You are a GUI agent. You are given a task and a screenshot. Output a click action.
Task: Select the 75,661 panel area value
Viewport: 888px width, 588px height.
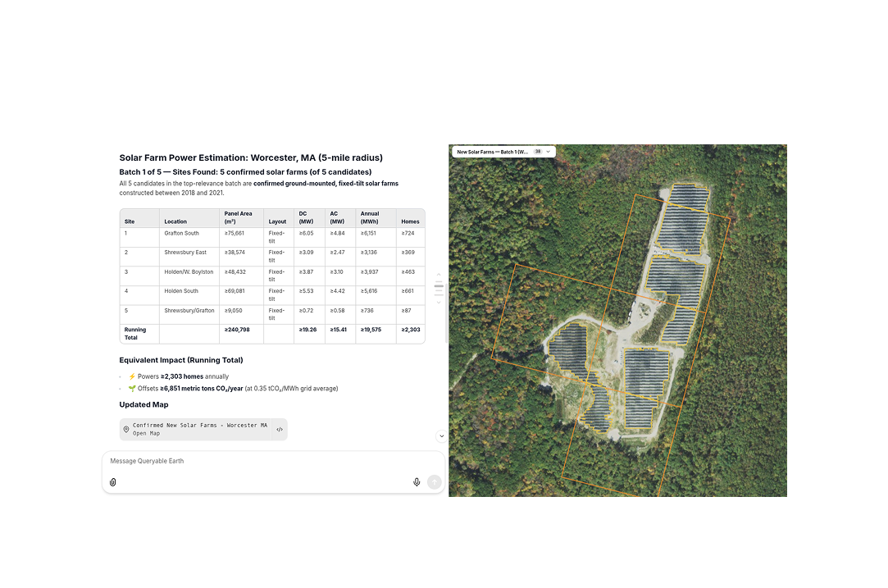235,234
